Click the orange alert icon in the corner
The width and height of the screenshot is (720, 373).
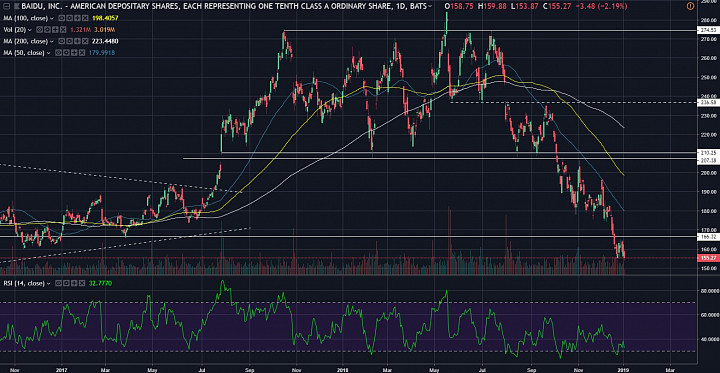point(691,6)
